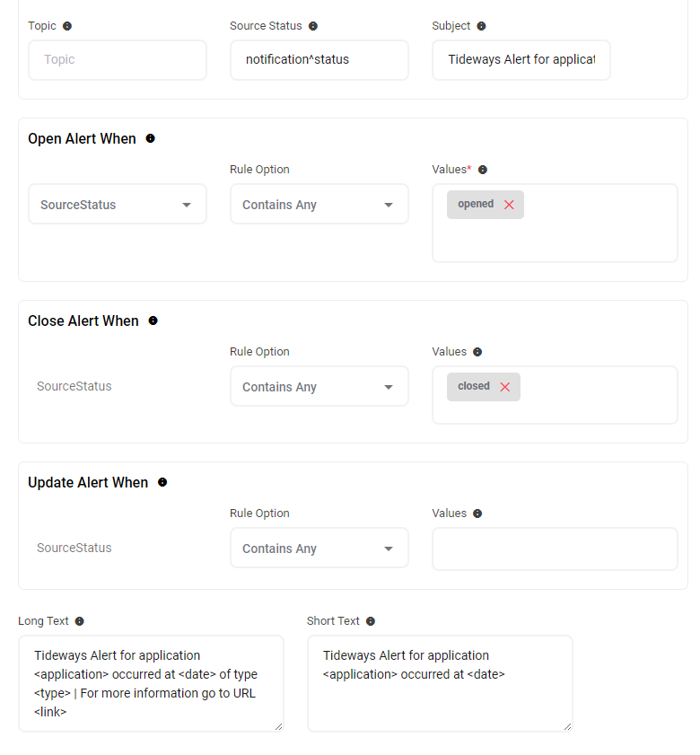Click inside the Long Text textarea

(x=151, y=683)
